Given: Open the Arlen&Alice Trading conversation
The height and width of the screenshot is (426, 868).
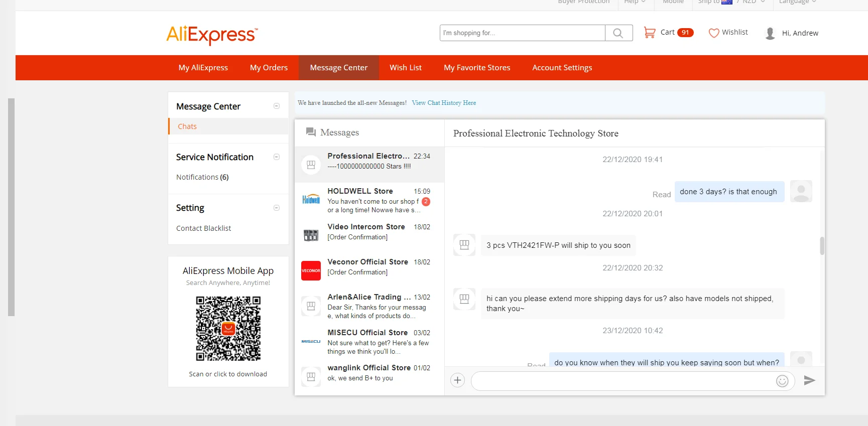Looking at the screenshot, I should pos(369,306).
